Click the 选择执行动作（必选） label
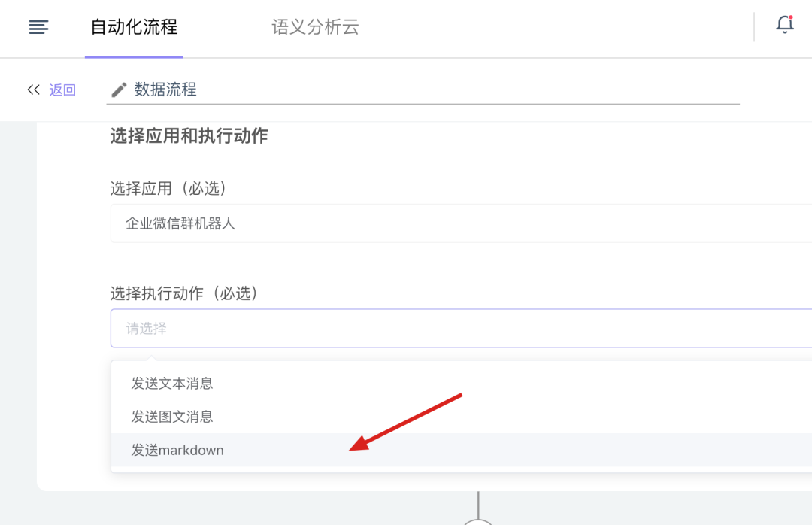Screen dimensions: 812x525 (x=185, y=293)
